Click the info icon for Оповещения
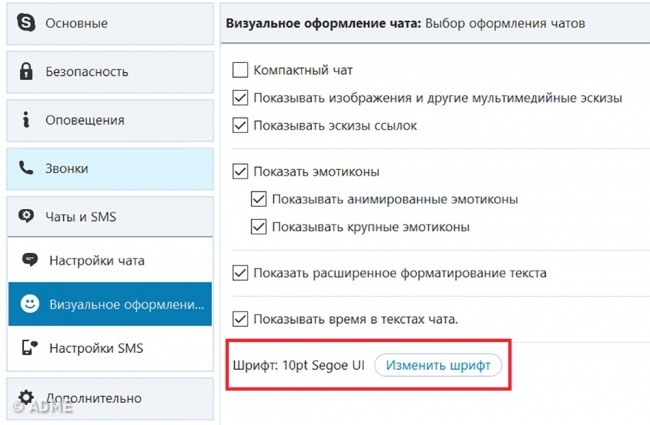Image resolution: width=650 pixels, height=425 pixels. (27, 120)
